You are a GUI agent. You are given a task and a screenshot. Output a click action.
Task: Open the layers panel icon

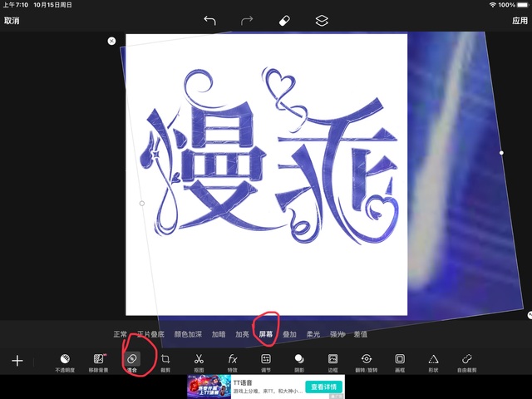[322, 21]
